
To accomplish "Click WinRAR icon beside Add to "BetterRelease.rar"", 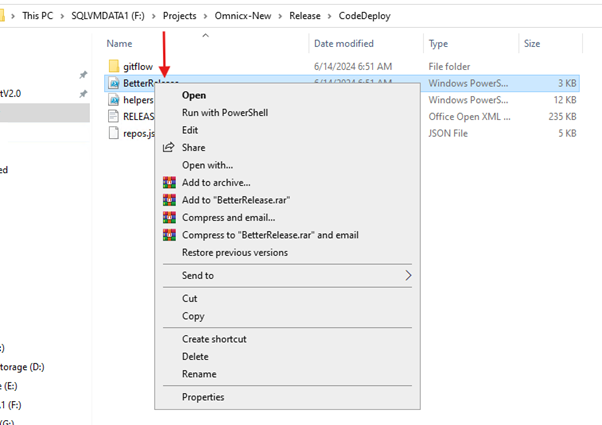I will point(169,200).
